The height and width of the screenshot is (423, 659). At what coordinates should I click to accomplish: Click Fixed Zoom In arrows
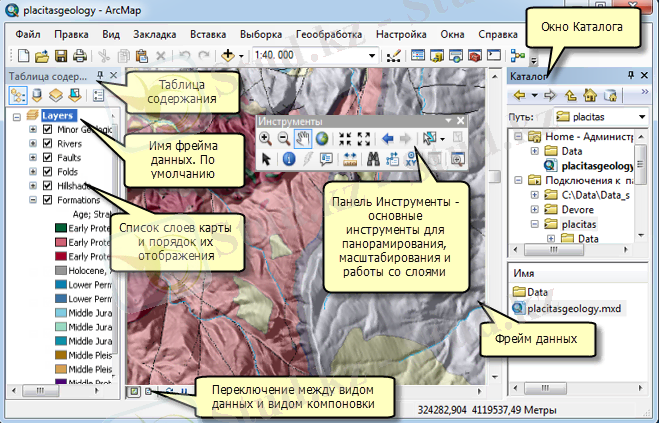(x=345, y=138)
